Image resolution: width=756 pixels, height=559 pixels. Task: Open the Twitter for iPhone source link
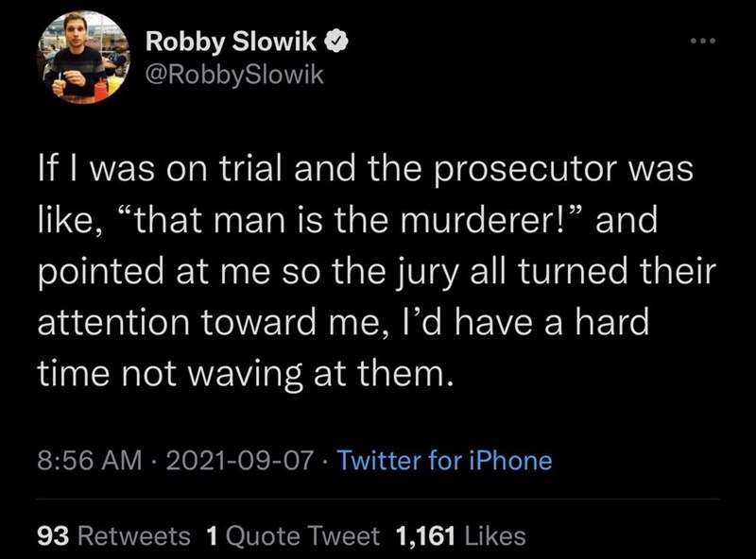pyautogui.click(x=444, y=460)
